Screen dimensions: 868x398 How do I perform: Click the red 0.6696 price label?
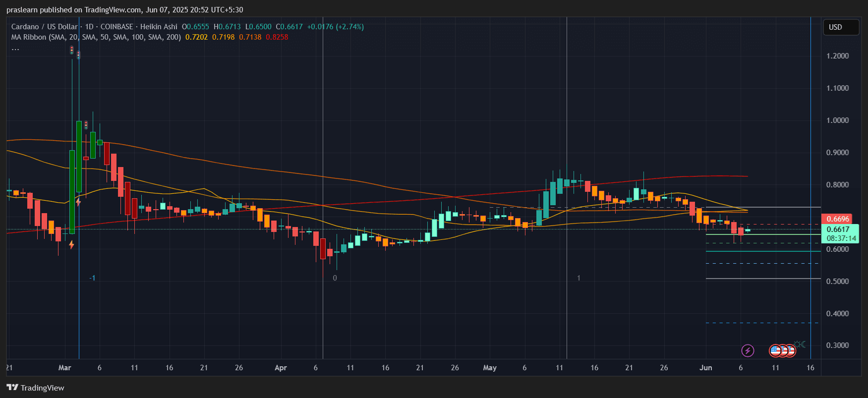[x=838, y=219]
